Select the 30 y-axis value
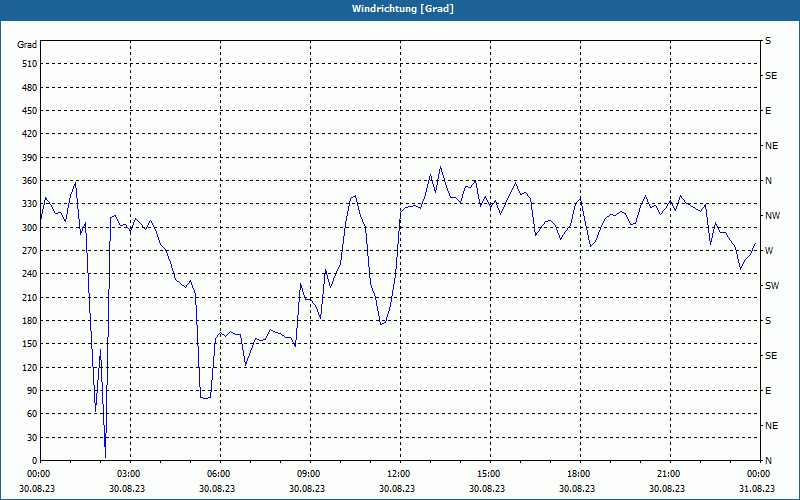Image resolution: width=800 pixels, height=500 pixels. [32, 437]
